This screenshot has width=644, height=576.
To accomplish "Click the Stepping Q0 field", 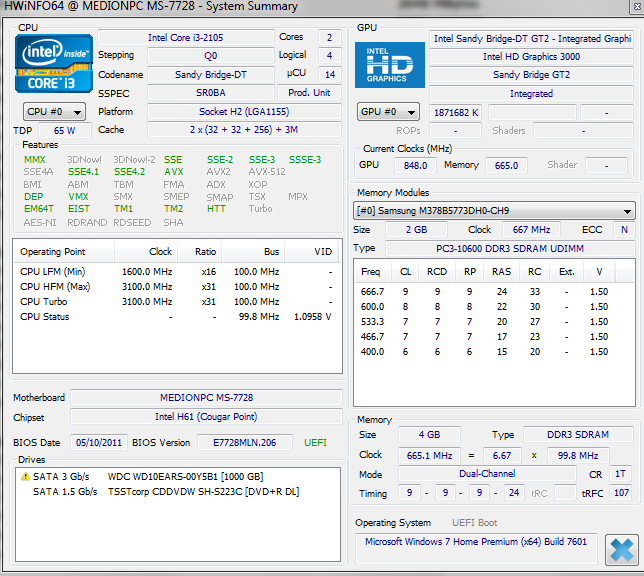I will point(211,55).
